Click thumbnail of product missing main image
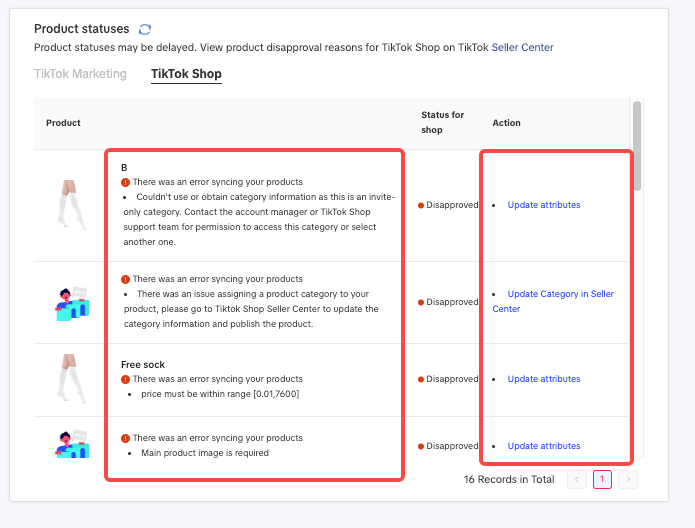The height and width of the screenshot is (528, 695). (69, 444)
